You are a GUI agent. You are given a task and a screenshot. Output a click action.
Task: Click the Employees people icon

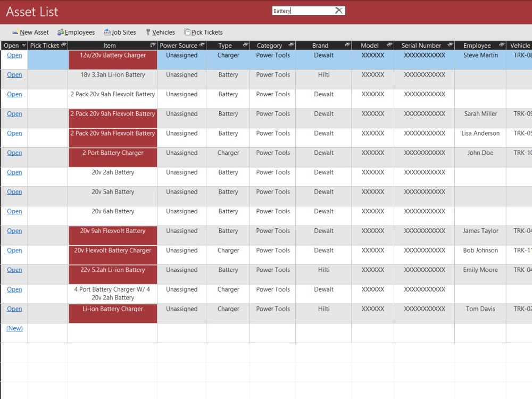[61, 32]
